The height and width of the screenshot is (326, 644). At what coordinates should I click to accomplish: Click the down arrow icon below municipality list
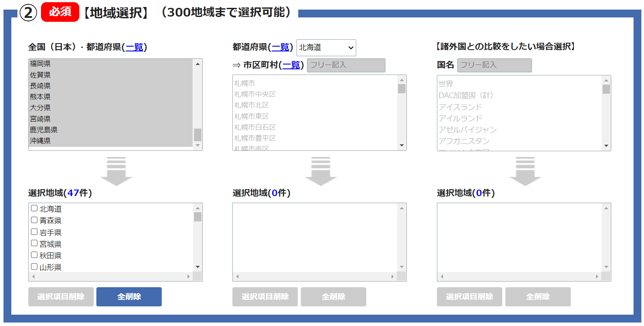320,171
